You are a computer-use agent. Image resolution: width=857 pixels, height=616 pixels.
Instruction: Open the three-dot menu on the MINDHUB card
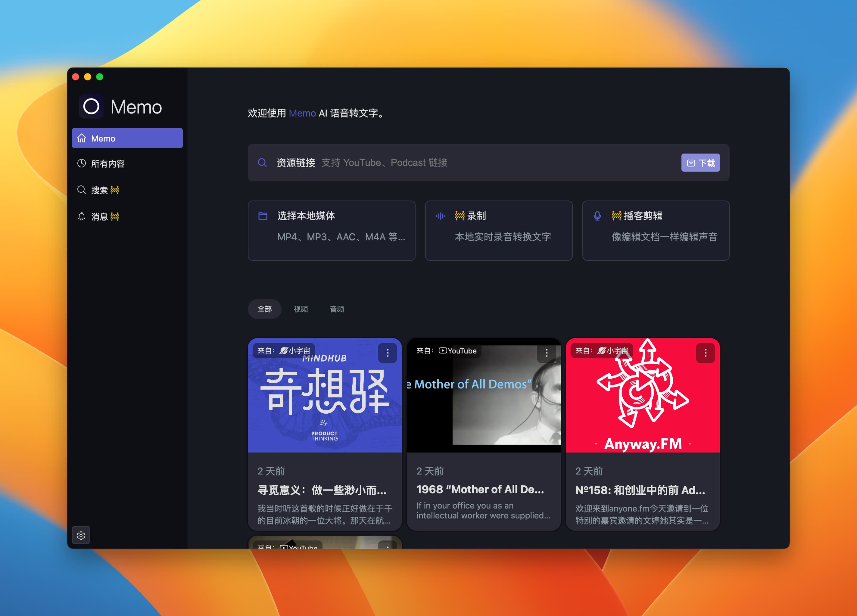click(x=387, y=353)
